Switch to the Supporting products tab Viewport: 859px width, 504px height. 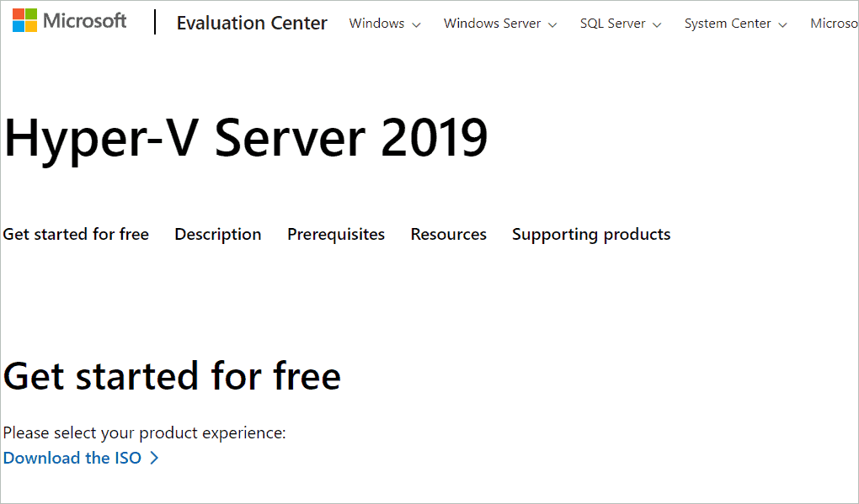tap(591, 234)
